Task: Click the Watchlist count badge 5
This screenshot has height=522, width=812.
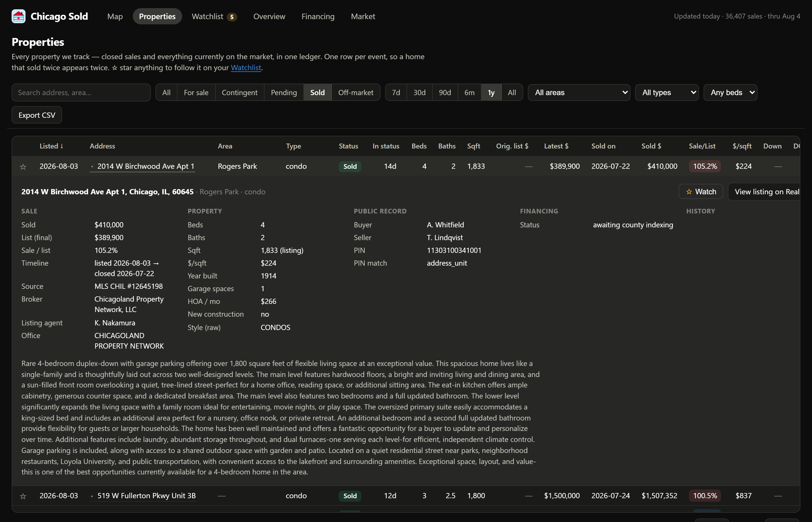Action: click(x=232, y=17)
